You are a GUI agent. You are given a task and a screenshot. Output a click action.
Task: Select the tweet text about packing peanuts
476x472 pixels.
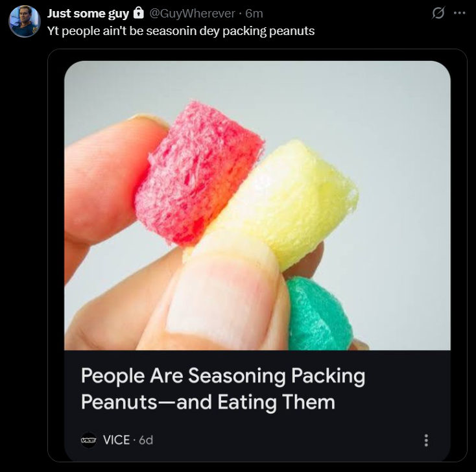[181, 31]
